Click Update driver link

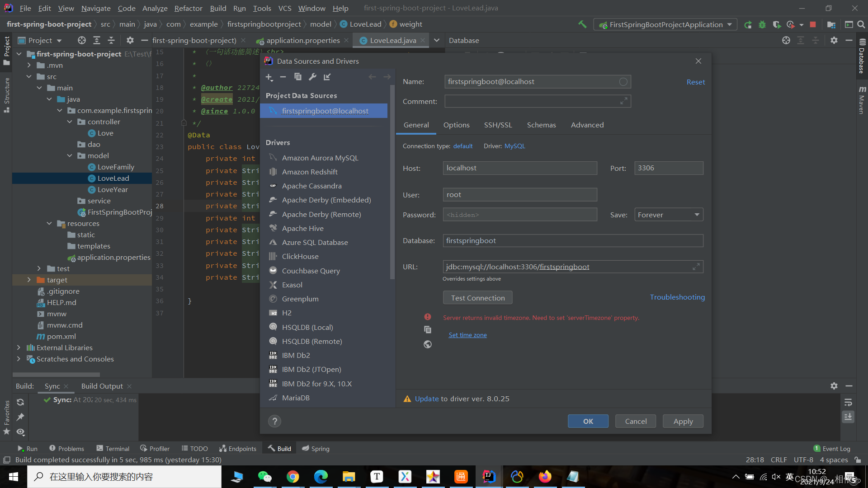(427, 399)
